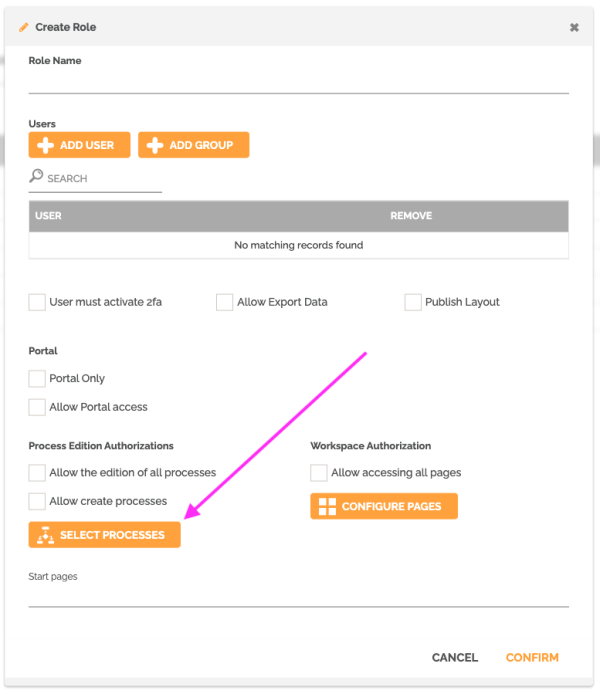This screenshot has height=694, width=600.
Task: Click the grid icon on Configure Pages
Action: tap(327, 506)
